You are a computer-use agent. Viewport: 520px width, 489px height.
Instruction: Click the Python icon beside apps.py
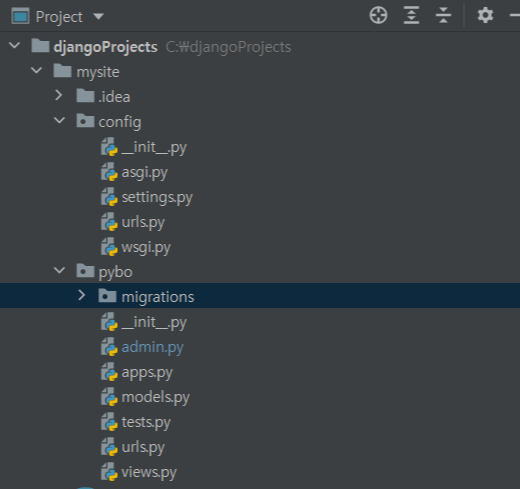click(x=109, y=372)
